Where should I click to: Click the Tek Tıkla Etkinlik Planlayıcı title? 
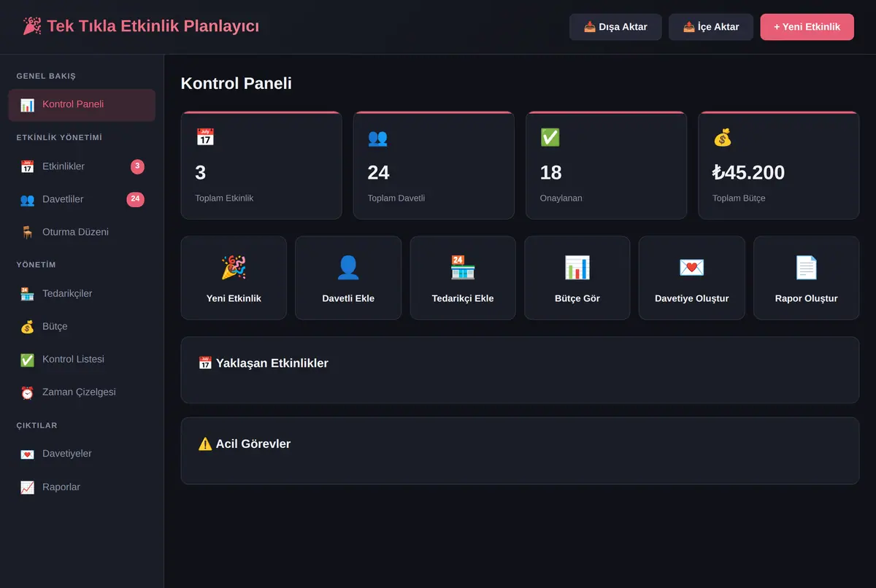141,26
